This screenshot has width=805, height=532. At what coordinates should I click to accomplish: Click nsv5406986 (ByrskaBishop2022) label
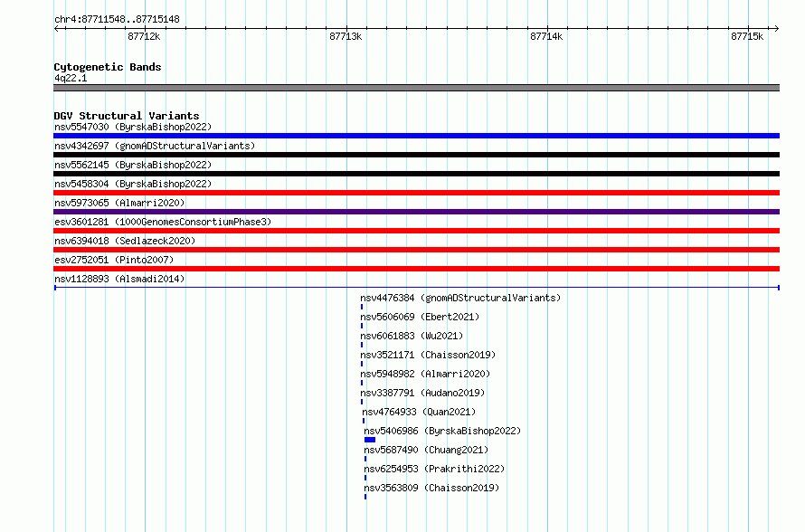(x=442, y=431)
